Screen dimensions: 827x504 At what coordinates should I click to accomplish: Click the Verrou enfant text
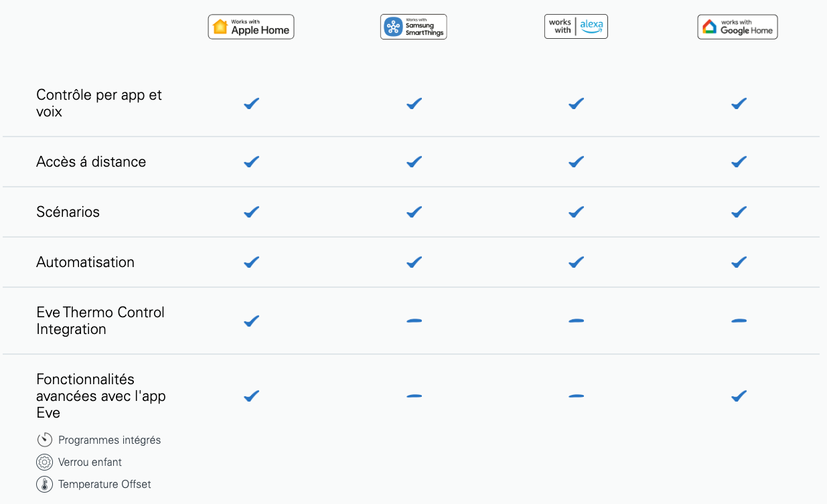(x=90, y=463)
